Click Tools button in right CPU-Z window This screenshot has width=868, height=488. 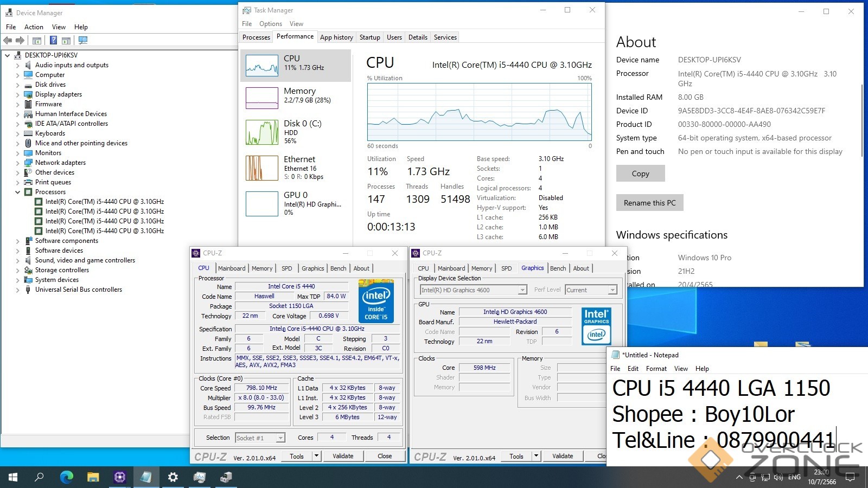point(516,456)
